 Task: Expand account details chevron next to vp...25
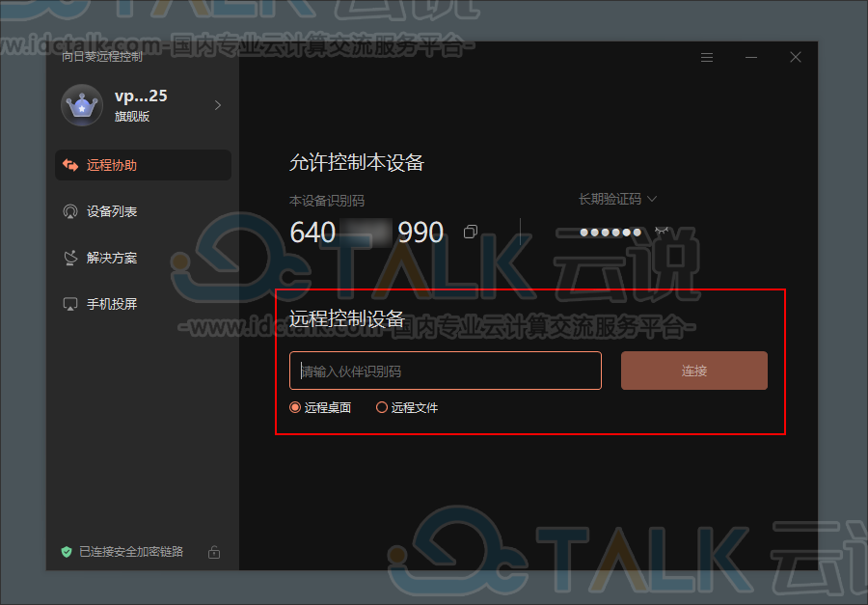218,105
